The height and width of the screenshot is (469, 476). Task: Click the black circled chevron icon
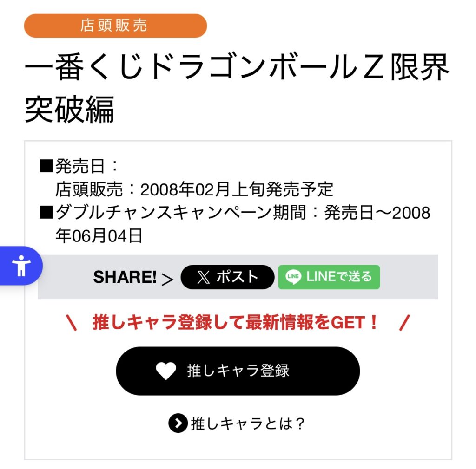pyautogui.click(x=178, y=423)
